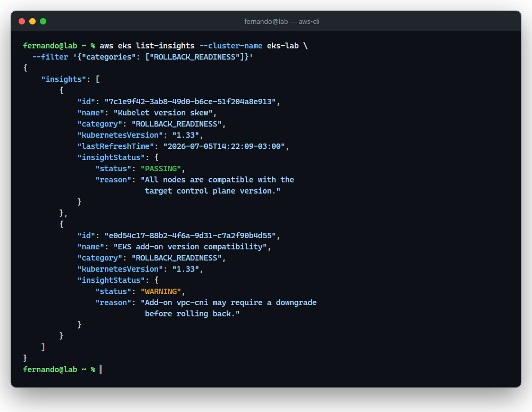Viewport: 532px width, 412px height.
Task: Click the window title 'fernando@lab — aws-cli'
Action: (281, 21)
